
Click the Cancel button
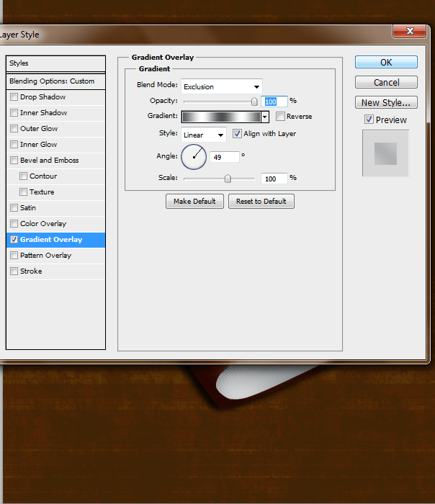click(x=386, y=82)
